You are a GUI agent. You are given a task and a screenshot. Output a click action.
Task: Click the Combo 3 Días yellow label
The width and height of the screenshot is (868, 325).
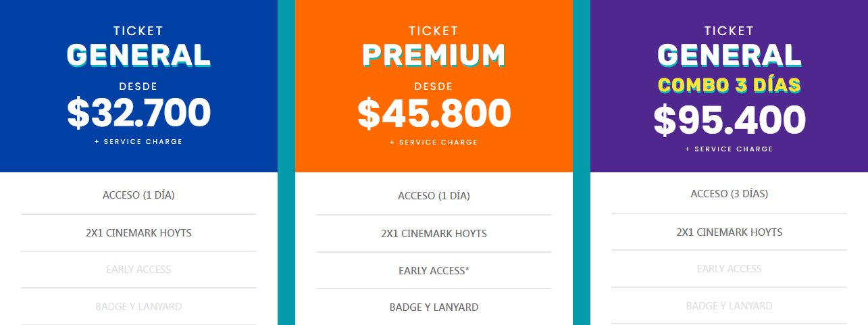pos(729,85)
